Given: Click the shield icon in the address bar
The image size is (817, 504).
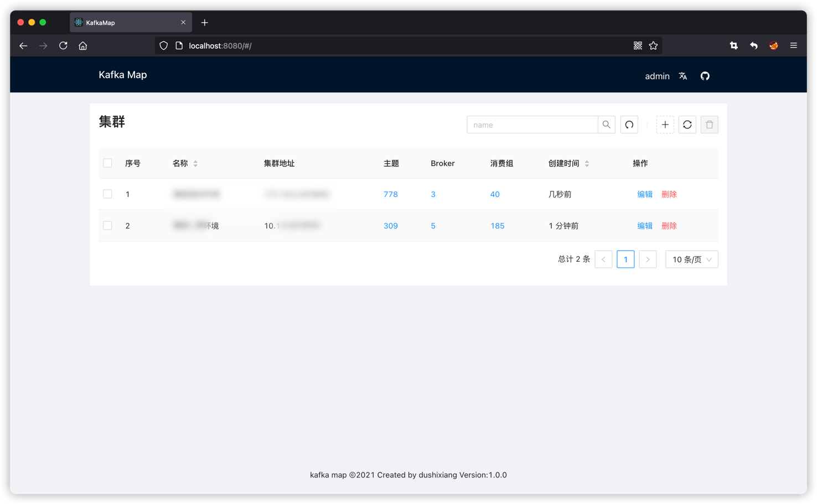Looking at the screenshot, I should [163, 45].
